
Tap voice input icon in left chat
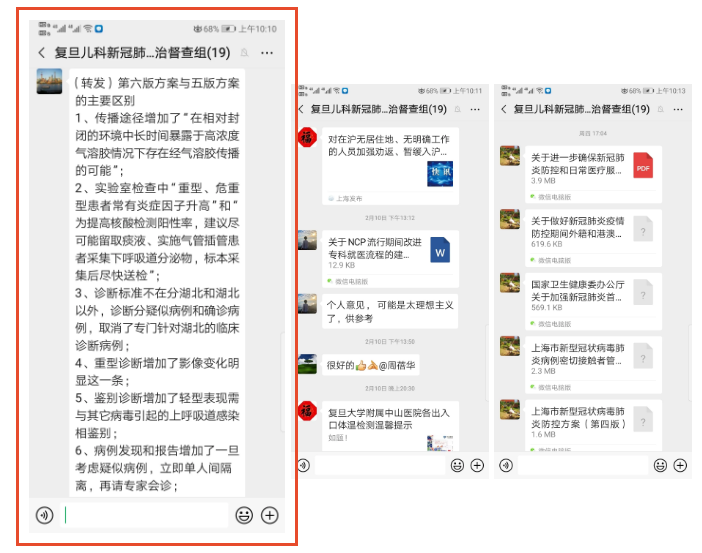44,515
